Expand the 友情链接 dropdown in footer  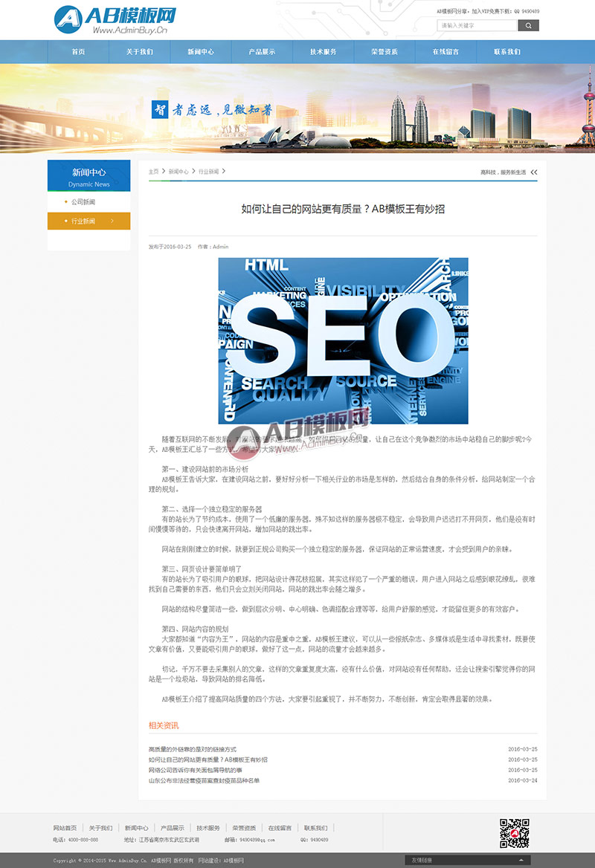point(468,860)
